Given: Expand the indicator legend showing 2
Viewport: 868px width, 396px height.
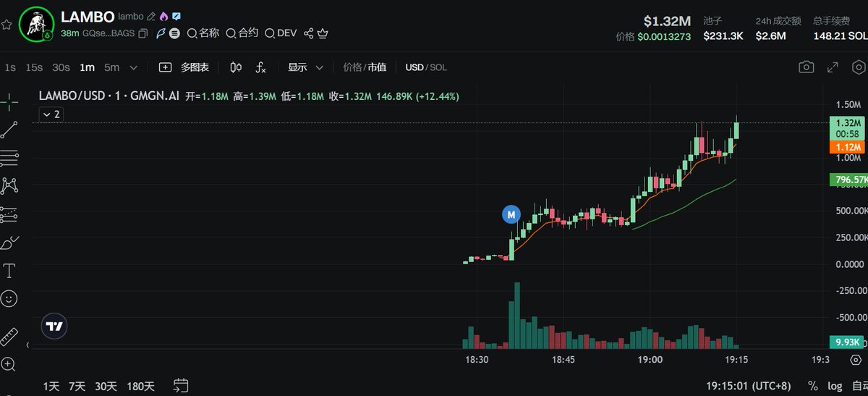Looking at the screenshot, I should tap(51, 114).
